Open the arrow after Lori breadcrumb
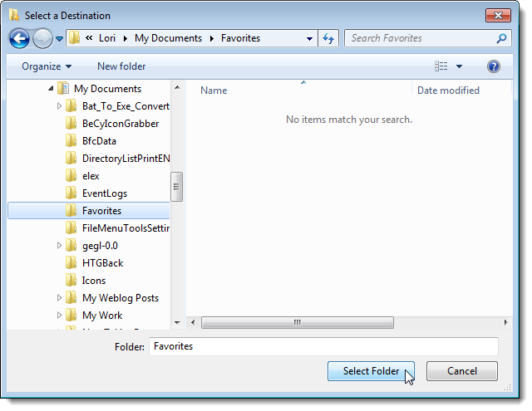The image size is (532, 411). click(x=126, y=38)
